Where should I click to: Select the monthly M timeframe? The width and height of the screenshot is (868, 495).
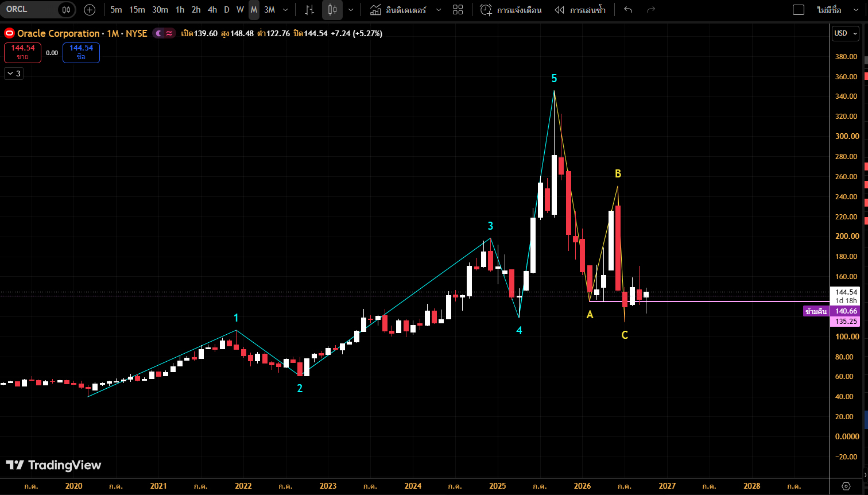click(254, 9)
